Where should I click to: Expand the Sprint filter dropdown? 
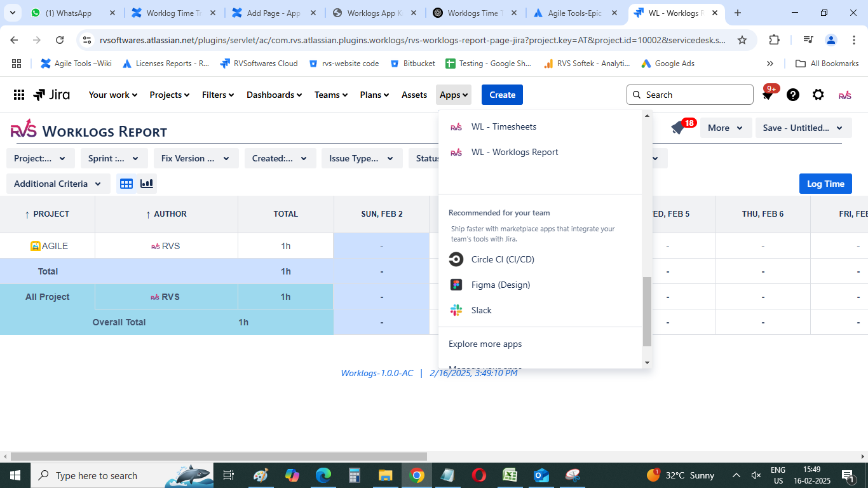tap(114, 158)
